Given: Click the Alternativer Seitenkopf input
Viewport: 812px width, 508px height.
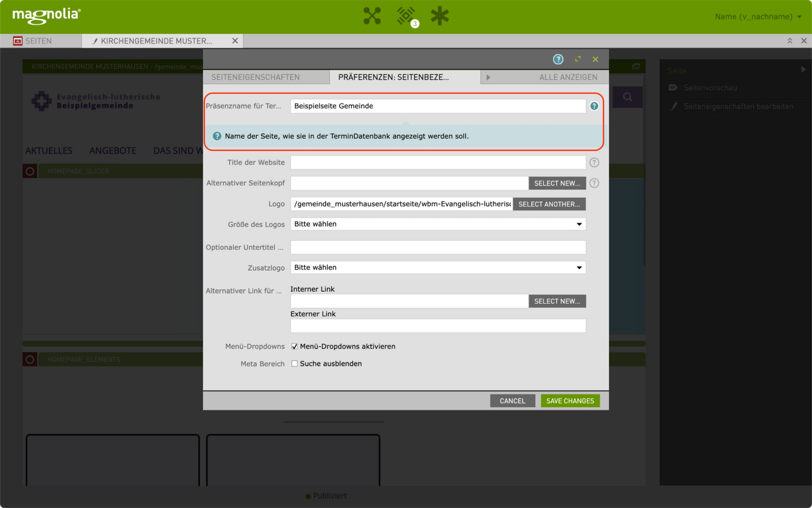Looking at the screenshot, I should pos(409,183).
